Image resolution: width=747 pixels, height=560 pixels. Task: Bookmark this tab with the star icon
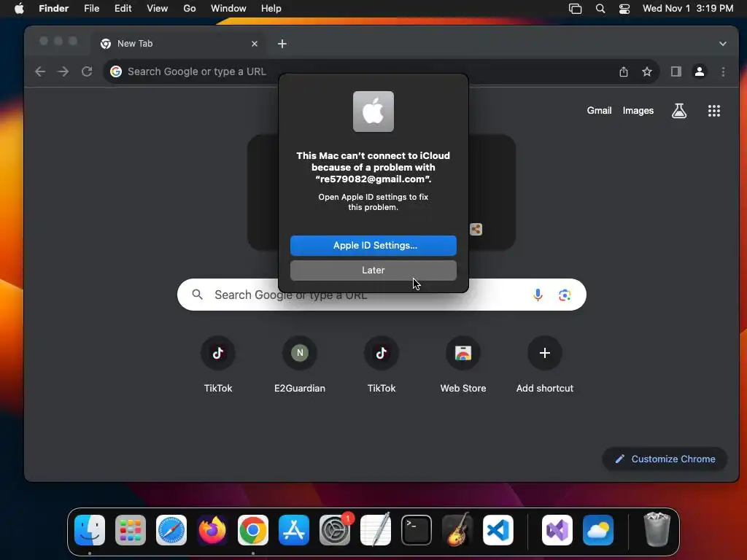646,71
